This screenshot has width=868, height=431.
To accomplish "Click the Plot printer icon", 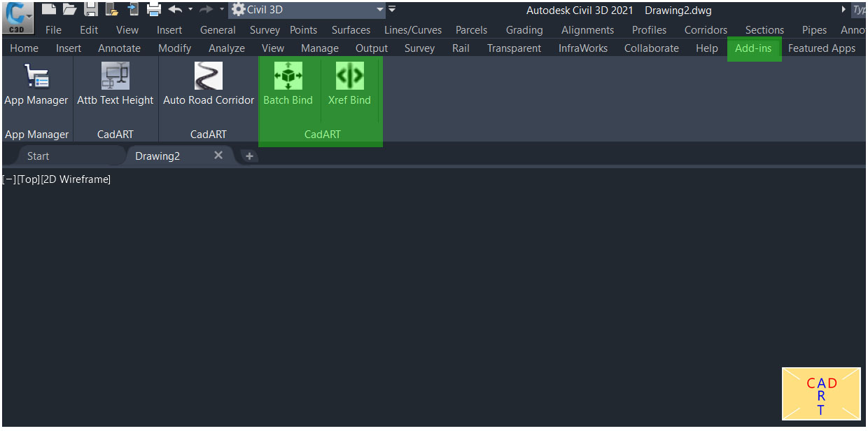I will click(x=154, y=9).
